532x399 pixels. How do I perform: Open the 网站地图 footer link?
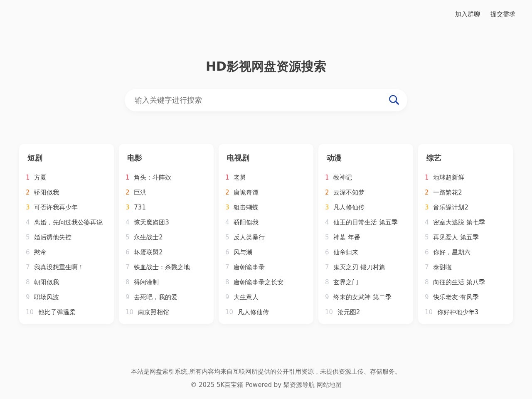(x=328, y=385)
